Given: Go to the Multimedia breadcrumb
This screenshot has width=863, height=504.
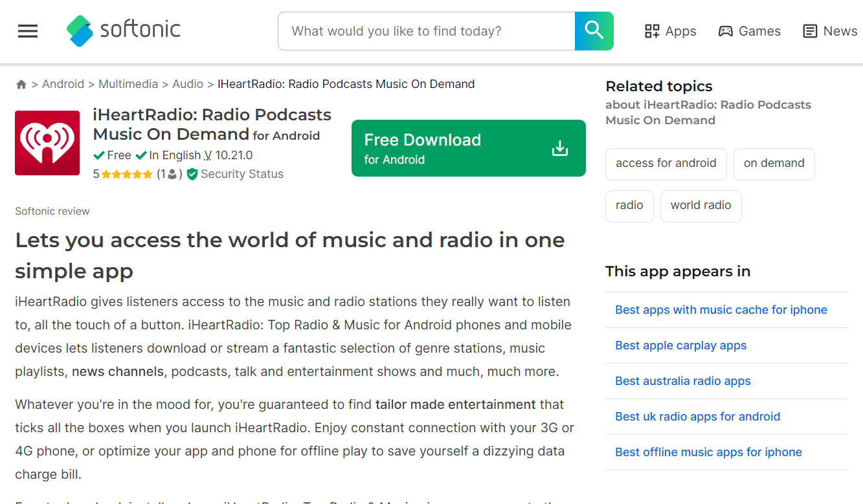Looking at the screenshot, I should (x=128, y=84).
